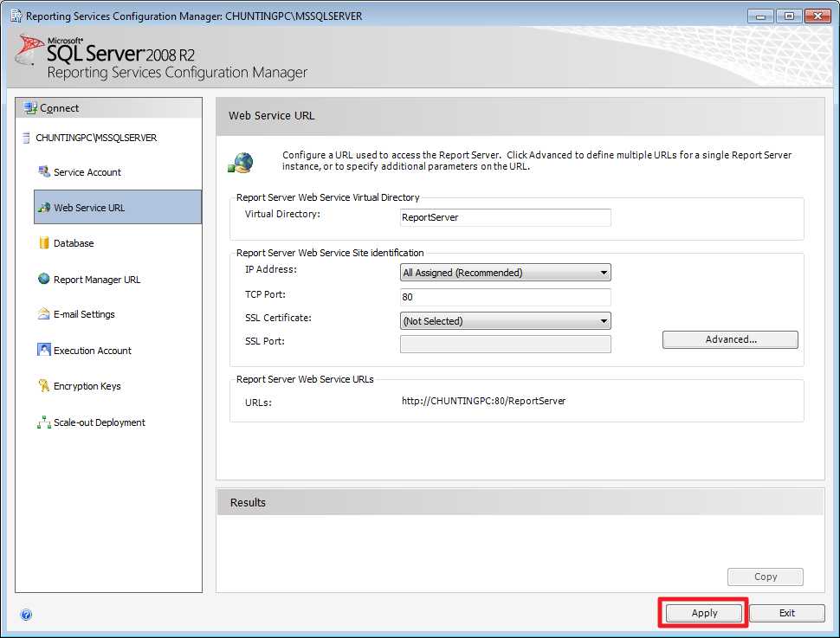Click the Web Service URL icon in the sidebar
840x638 pixels.
tap(44, 207)
